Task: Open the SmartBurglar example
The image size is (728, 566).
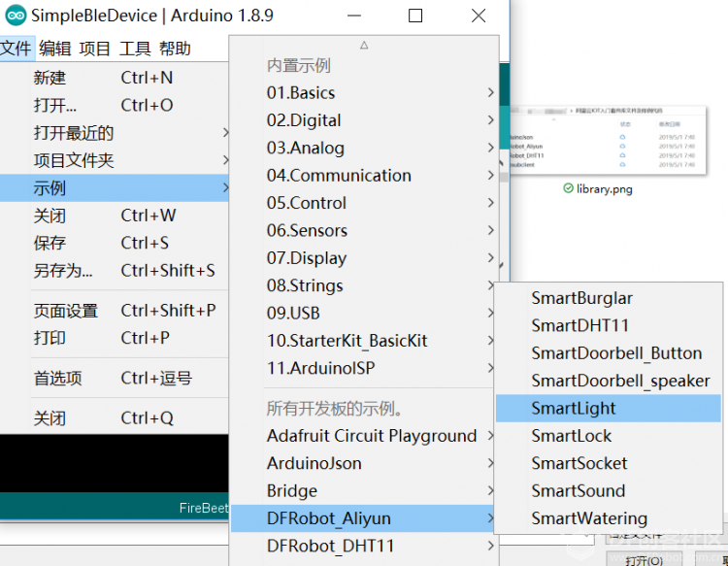Action: click(x=609, y=298)
